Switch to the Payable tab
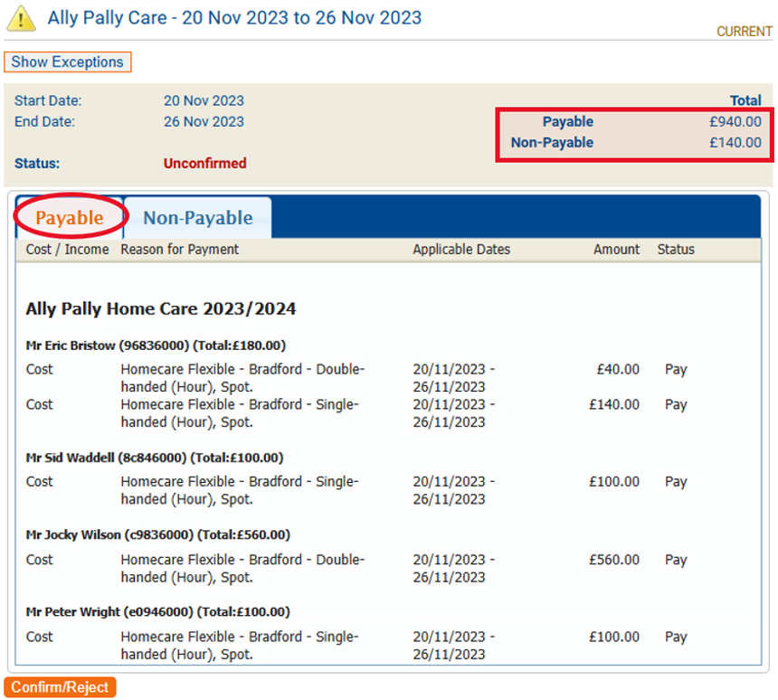The width and height of the screenshot is (778, 700). pyautogui.click(x=69, y=218)
